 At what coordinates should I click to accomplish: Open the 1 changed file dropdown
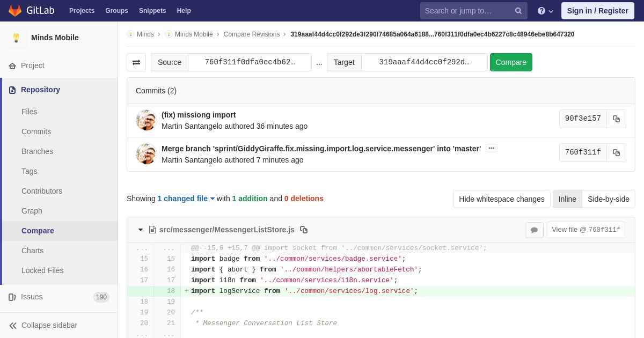(186, 199)
